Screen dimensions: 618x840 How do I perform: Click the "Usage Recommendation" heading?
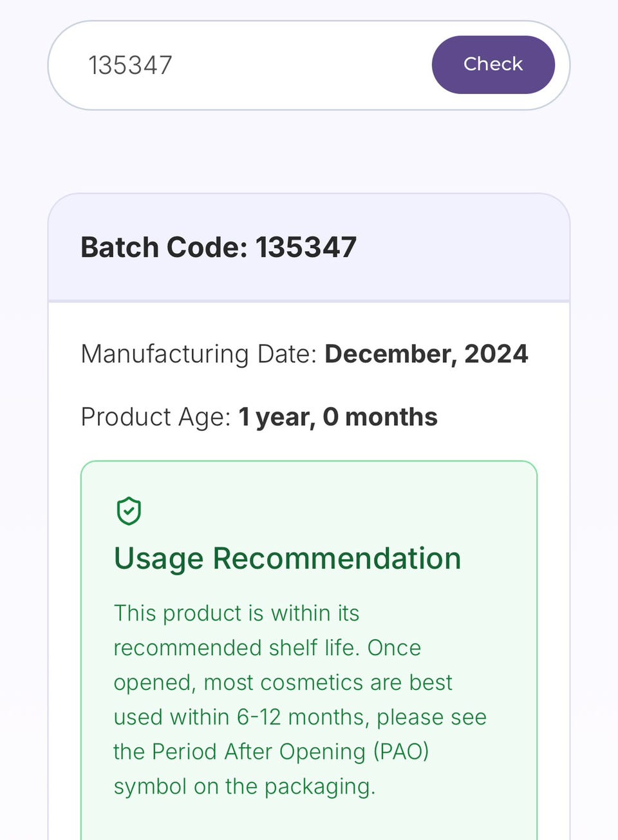[x=287, y=558]
